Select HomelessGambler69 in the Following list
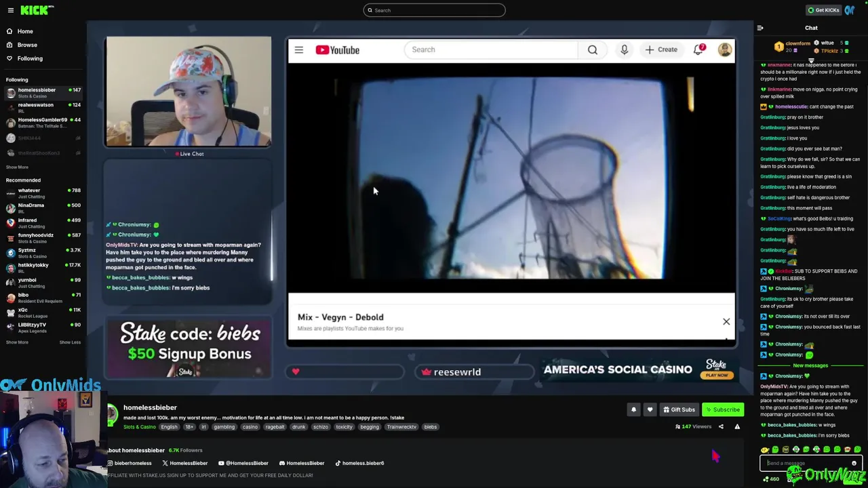 coord(43,123)
